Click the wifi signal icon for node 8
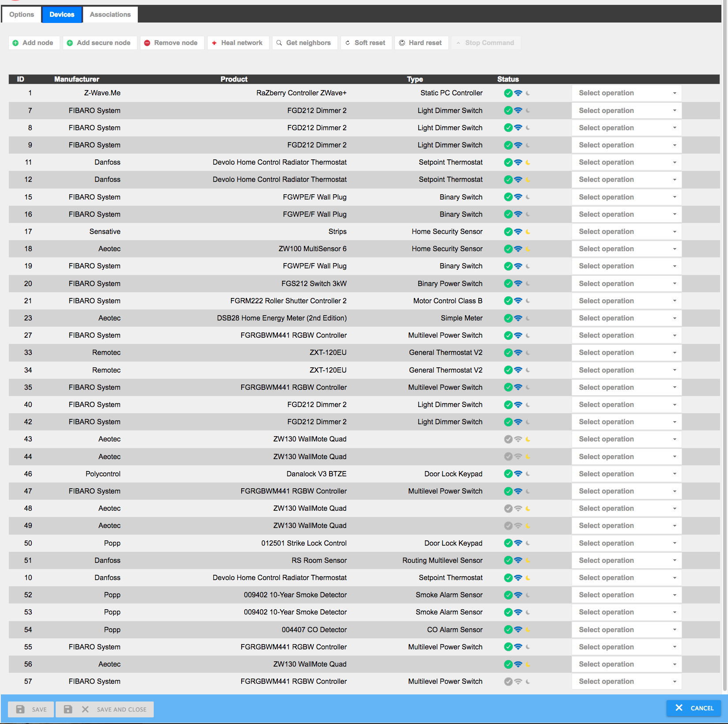 point(518,128)
